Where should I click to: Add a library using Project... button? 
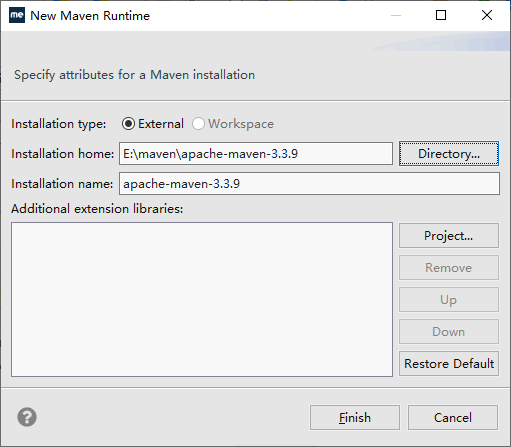click(x=449, y=236)
